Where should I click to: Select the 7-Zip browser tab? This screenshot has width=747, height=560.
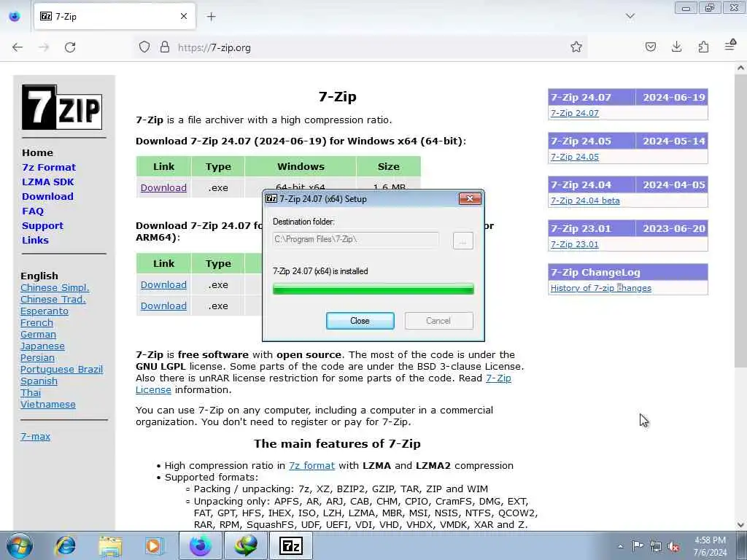pos(115,16)
